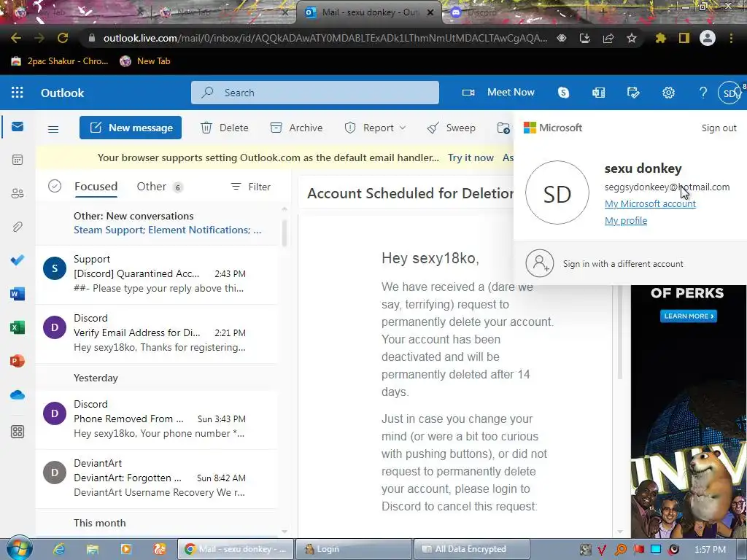This screenshot has width=747, height=560.
Task: Click the browser share page icon
Action: point(608,38)
